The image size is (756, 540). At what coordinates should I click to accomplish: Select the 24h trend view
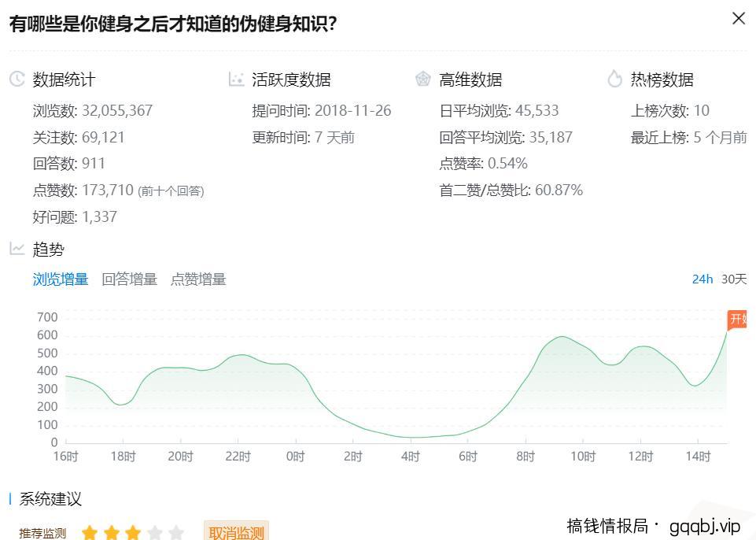703,279
